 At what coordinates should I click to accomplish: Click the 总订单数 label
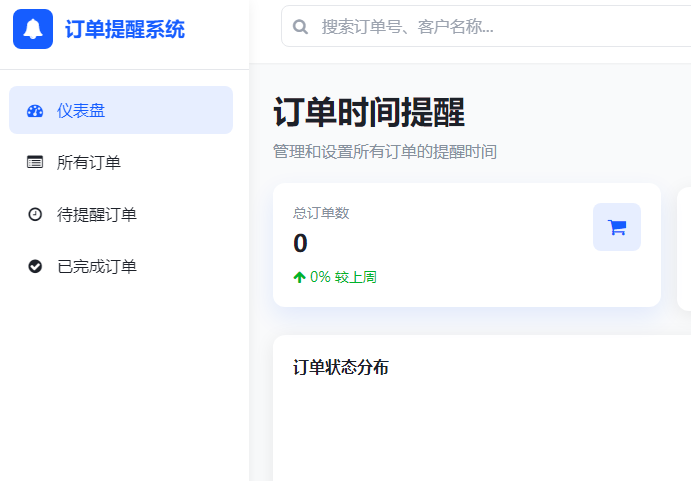321,213
